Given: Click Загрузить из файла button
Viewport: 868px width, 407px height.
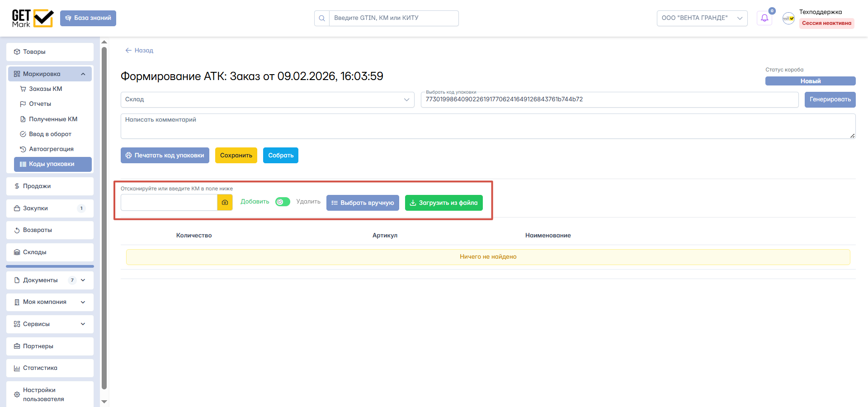Looking at the screenshot, I should (444, 203).
